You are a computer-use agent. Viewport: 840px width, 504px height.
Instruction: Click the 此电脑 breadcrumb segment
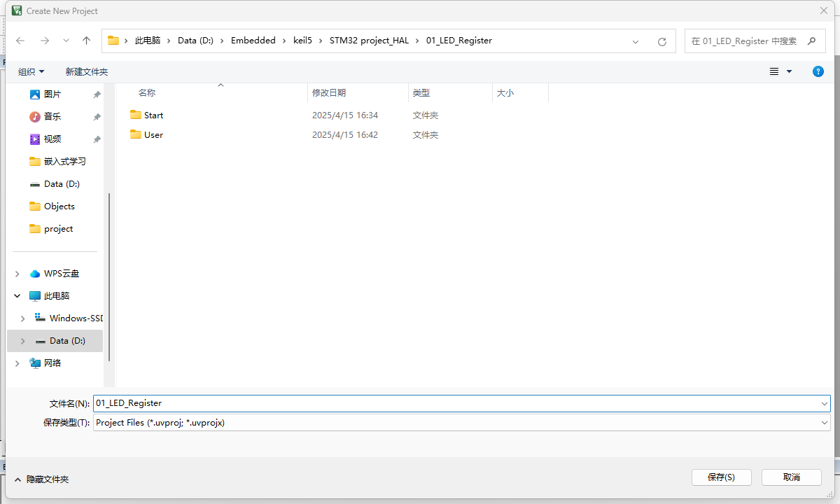point(148,41)
